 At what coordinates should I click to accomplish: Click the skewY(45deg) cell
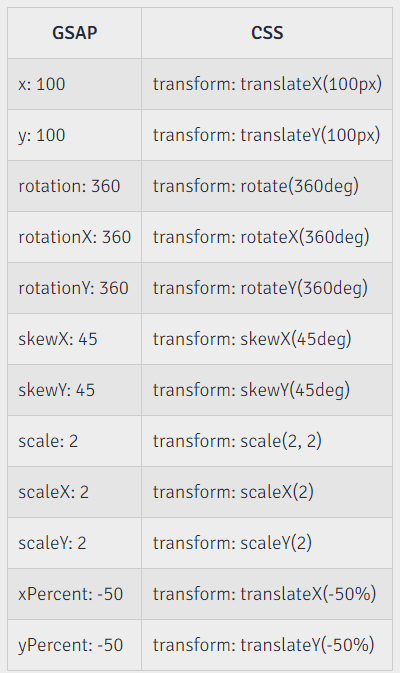tap(267, 391)
